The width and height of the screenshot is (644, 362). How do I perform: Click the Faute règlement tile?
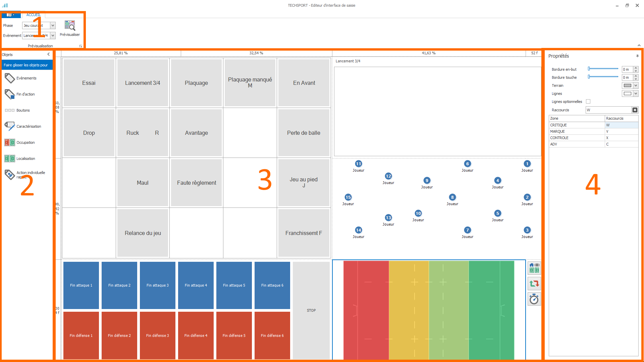(x=196, y=183)
